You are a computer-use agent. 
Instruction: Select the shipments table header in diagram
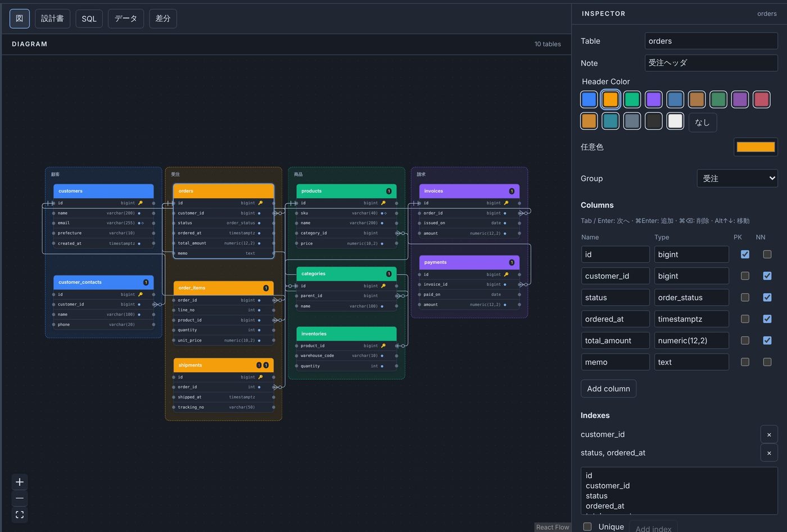click(x=224, y=365)
